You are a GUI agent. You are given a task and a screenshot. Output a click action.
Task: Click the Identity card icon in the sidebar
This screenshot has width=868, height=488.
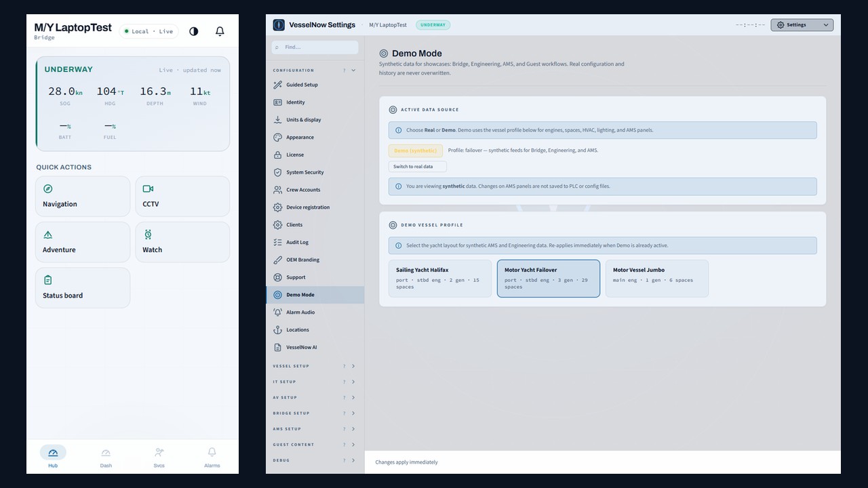click(277, 102)
